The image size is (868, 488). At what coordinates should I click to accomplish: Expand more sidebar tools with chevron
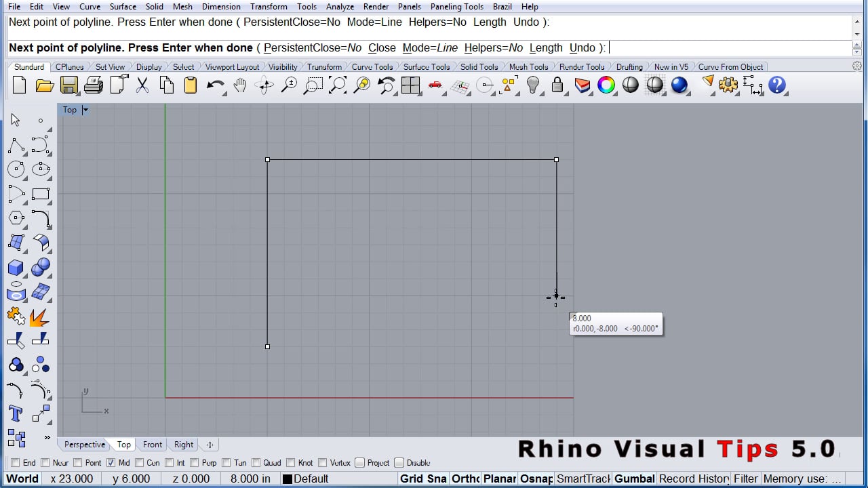47,438
